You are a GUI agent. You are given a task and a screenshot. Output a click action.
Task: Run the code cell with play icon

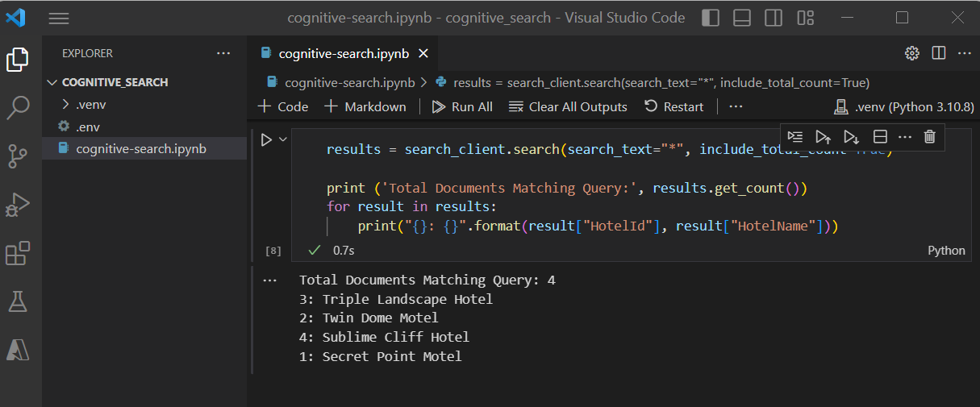pyautogui.click(x=266, y=140)
